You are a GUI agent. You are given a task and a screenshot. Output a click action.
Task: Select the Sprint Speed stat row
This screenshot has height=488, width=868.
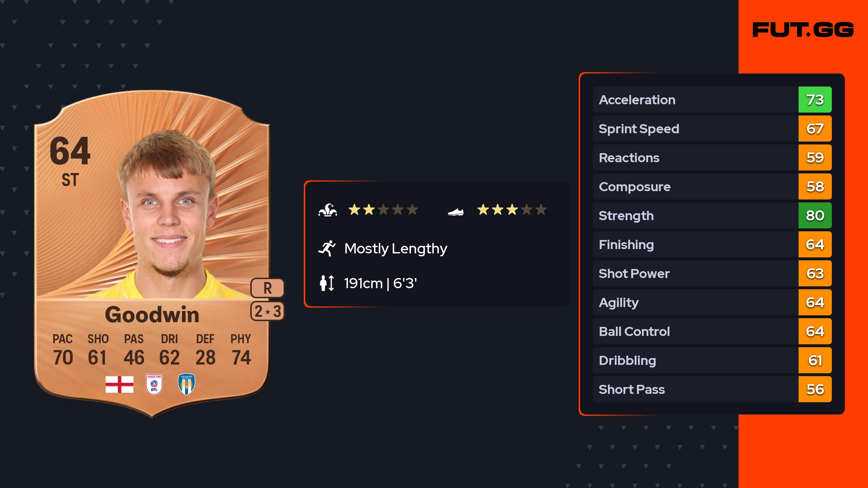coord(694,129)
